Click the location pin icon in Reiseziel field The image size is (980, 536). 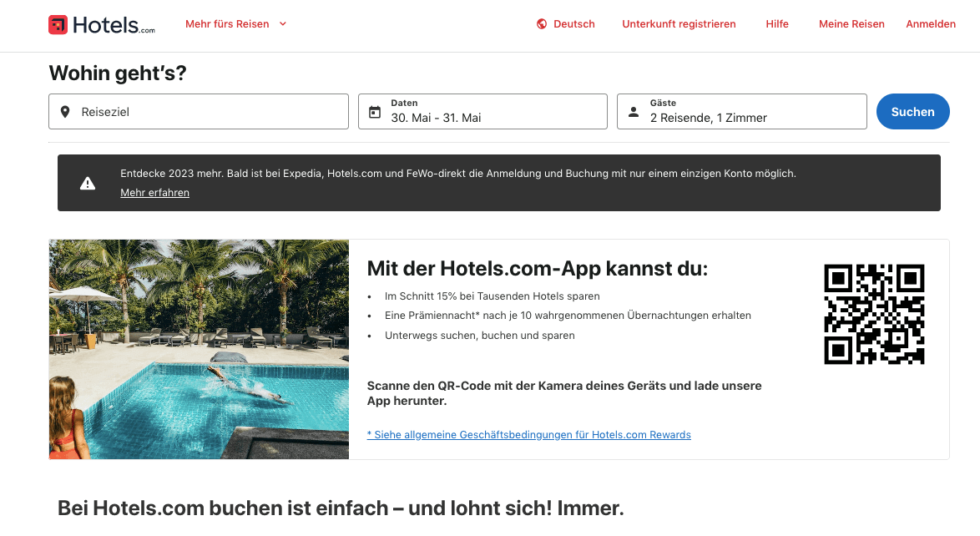(65, 112)
